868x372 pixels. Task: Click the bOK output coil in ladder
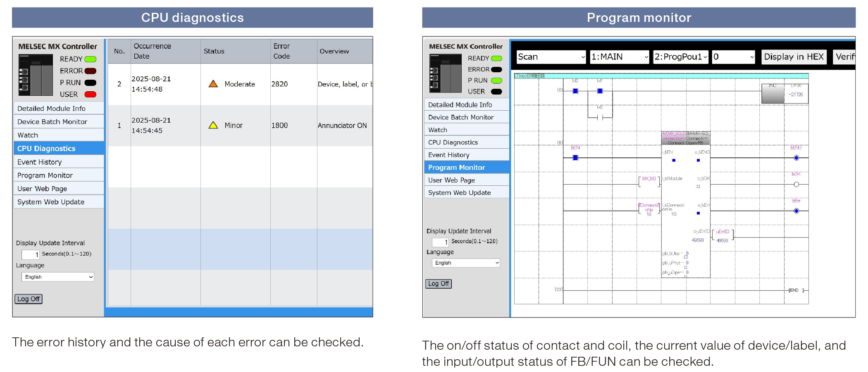pyautogui.click(x=796, y=184)
